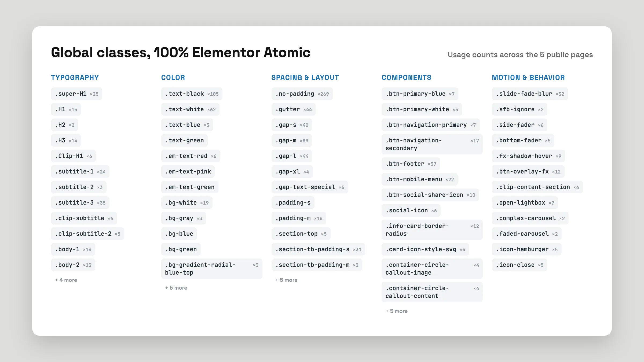Select the .no-padding ×269 chip

(x=302, y=94)
